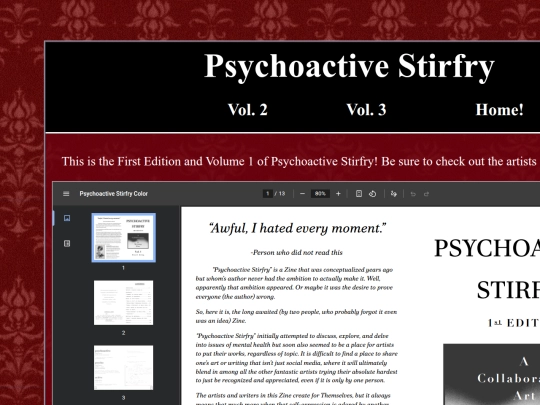
Task: Rotate the PDF counterclockwise
Action: point(372,194)
